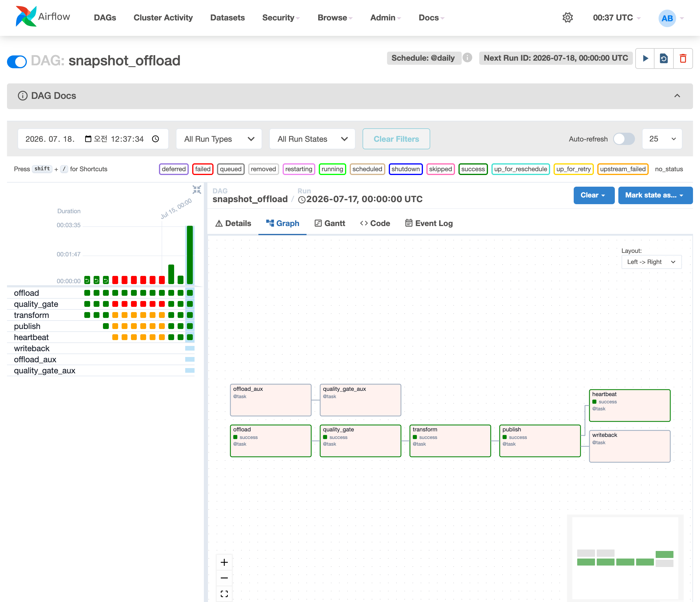The image size is (700, 602).
Task: Enable the Auto-refresh toggle
Action: point(624,139)
